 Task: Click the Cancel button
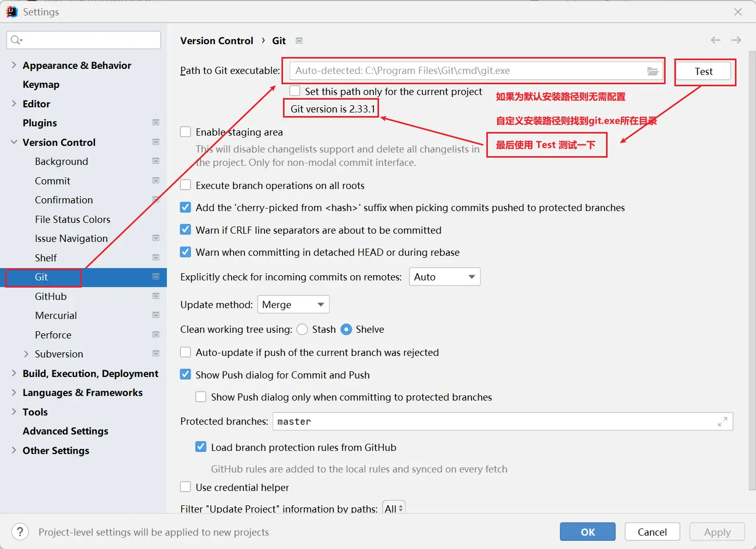(652, 532)
